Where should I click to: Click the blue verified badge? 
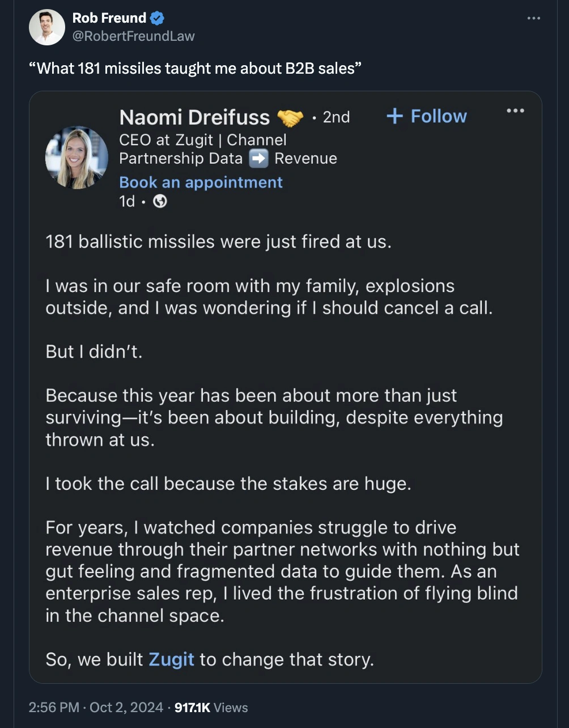pos(158,18)
